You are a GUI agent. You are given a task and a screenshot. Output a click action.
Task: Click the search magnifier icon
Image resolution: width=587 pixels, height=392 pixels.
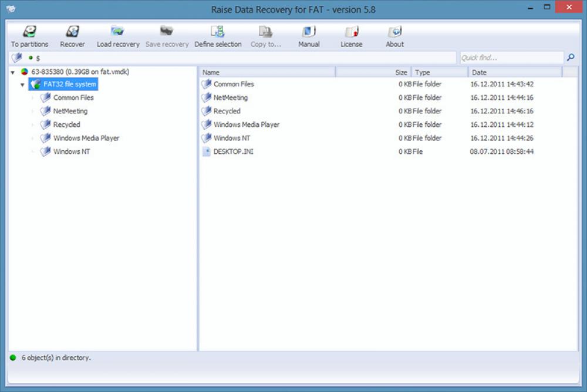click(570, 58)
